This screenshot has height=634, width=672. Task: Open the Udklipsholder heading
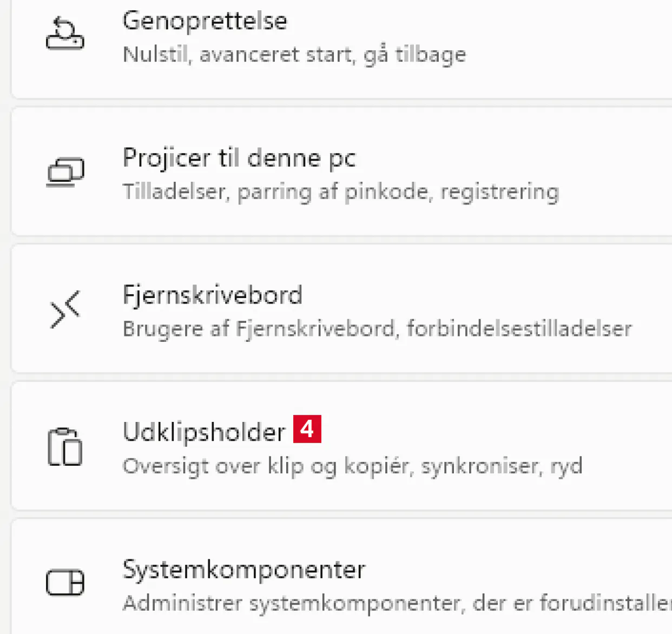click(204, 432)
